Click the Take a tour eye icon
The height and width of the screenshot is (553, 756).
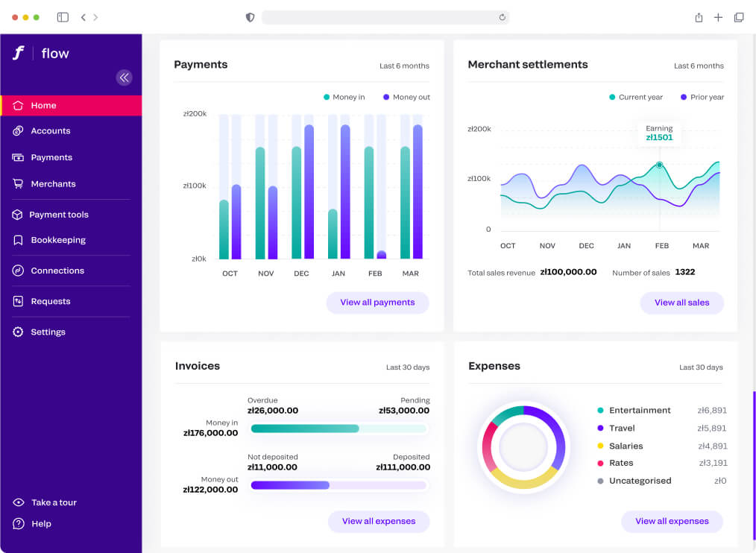(18, 503)
